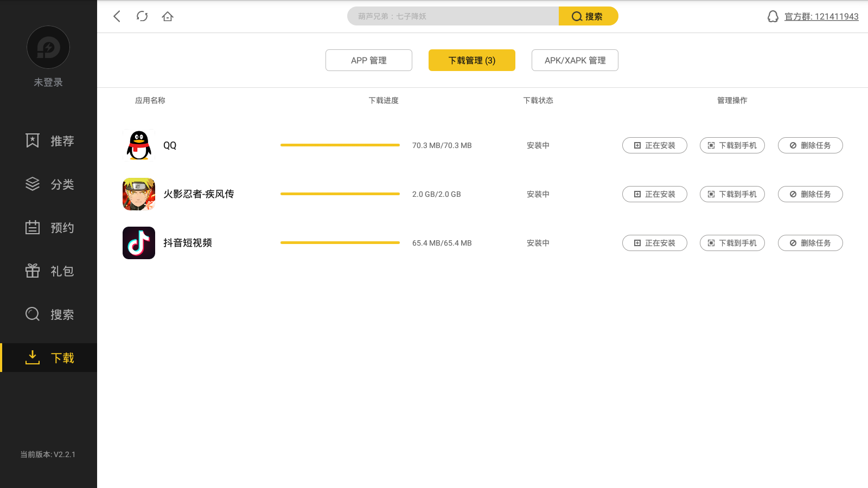The image size is (868, 488).
Task: Delete the QQ download task
Action: (810, 145)
